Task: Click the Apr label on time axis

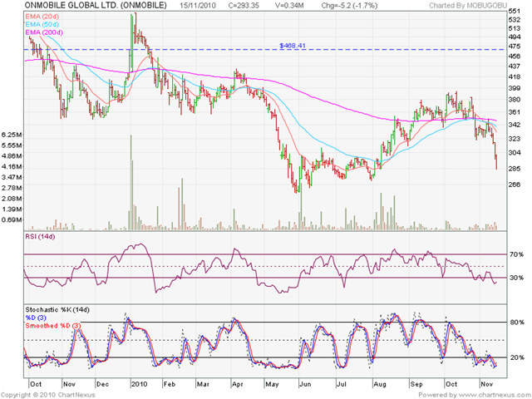Action: tap(238, 384)
